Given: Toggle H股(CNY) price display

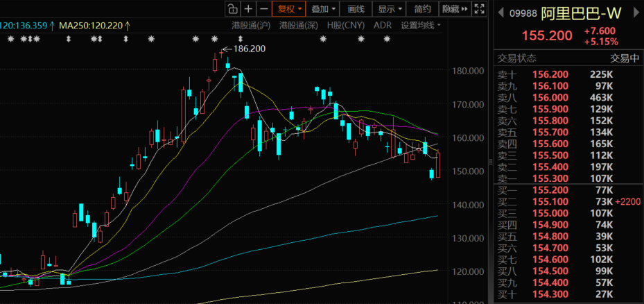Looking at the screenshot, I should (x=345, y=26).
